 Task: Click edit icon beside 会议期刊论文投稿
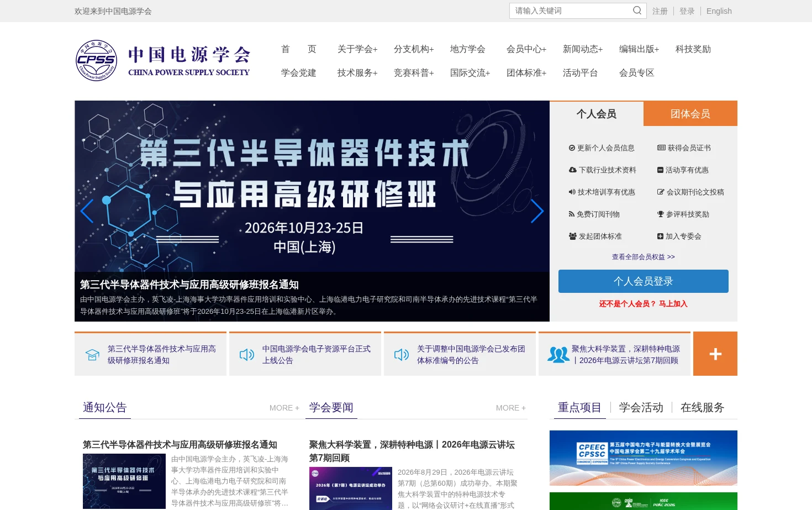pos(661,192)
